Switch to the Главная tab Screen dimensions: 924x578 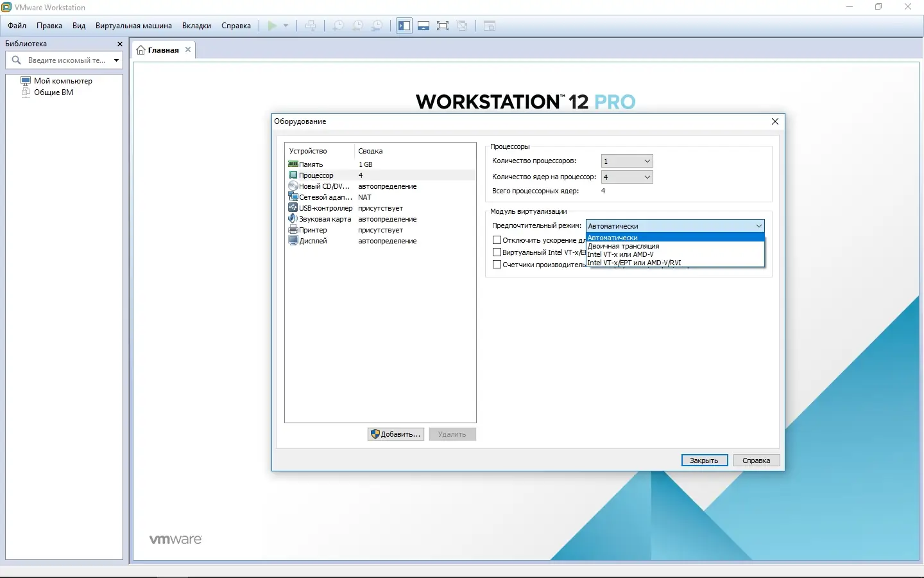point(163,50)
